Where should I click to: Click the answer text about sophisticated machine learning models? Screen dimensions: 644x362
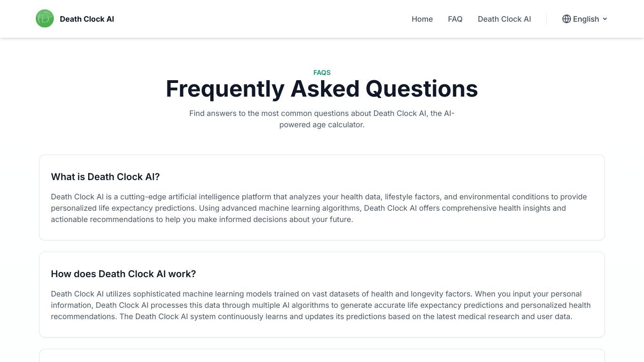click(322, 305)
